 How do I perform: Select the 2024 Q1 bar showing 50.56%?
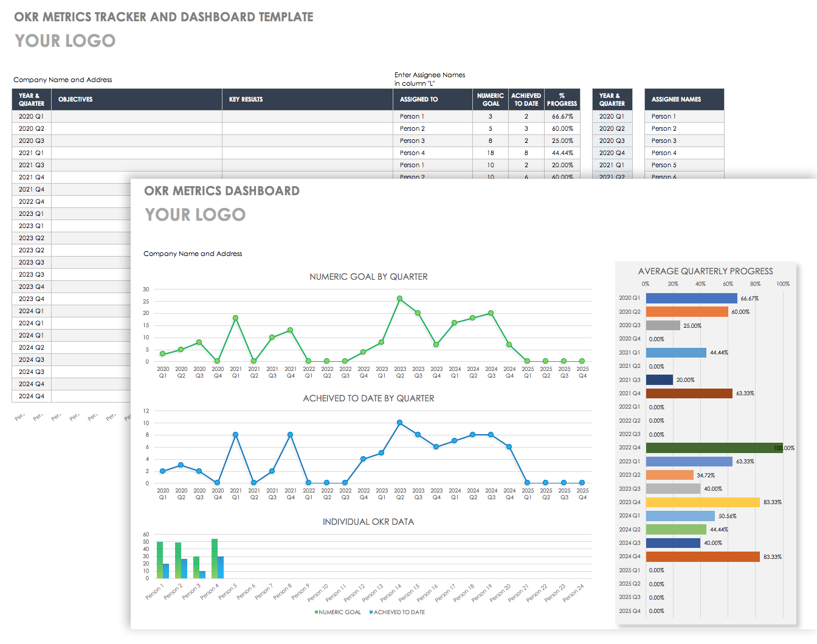pyautogui.click(x=681, y=516)
